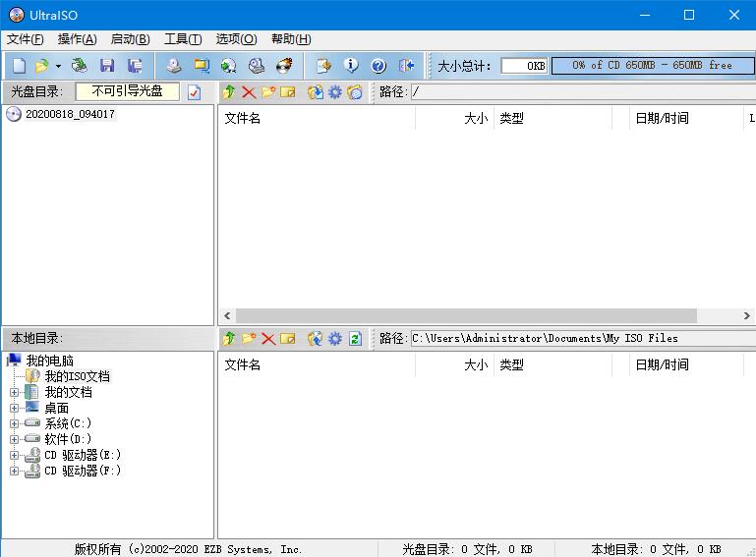Open the 工具(T) menu
Image resolution: width=756 pixels, height=557 pixels.
183,39
